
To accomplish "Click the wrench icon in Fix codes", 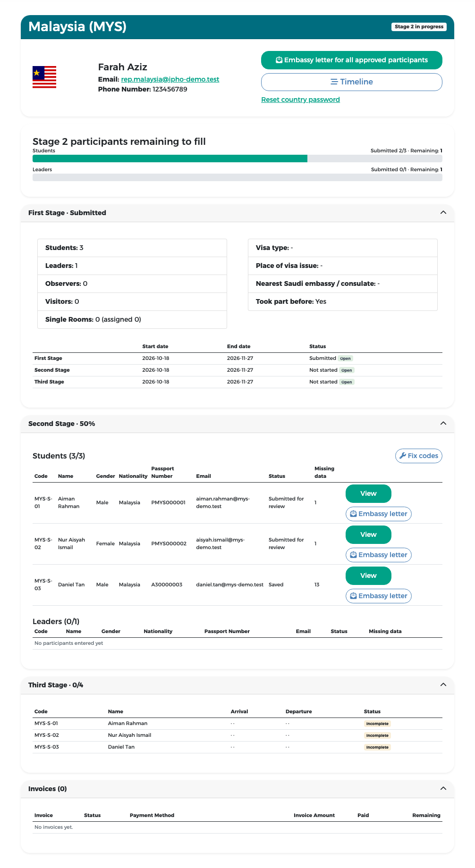I will [x=403, y=456].
